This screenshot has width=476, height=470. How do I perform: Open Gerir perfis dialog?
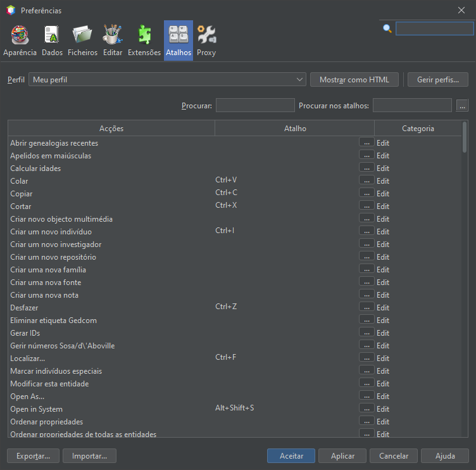click(437, 79)
